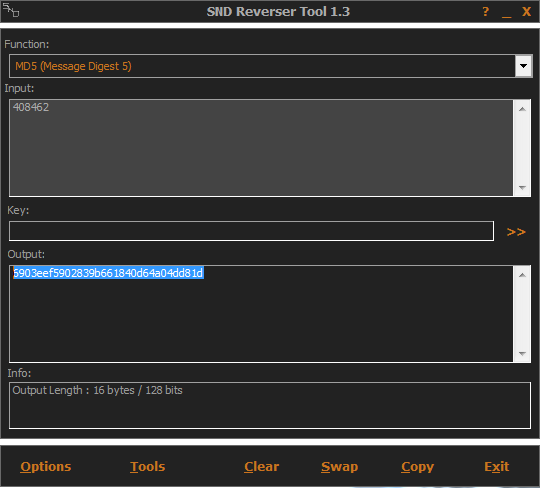Open the Tools menu

148,467
